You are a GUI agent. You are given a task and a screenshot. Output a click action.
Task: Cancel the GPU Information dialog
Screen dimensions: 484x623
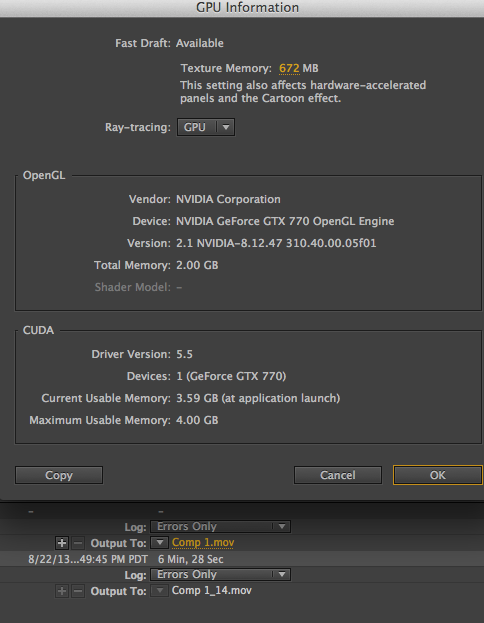(338, 475)
